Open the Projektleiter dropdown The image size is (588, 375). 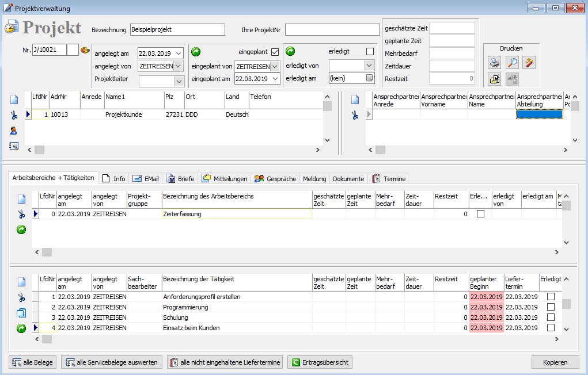pyautogui.click(x=179, y=81)
